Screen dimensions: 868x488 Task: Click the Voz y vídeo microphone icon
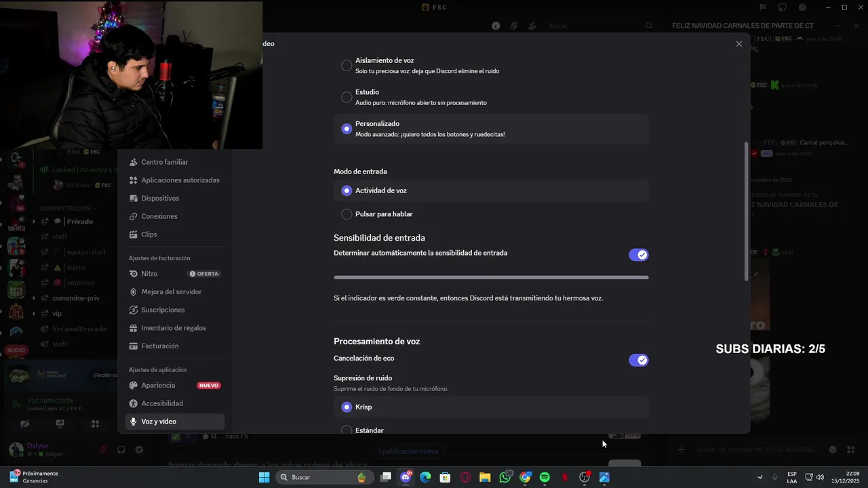click(x=134, y=422)
